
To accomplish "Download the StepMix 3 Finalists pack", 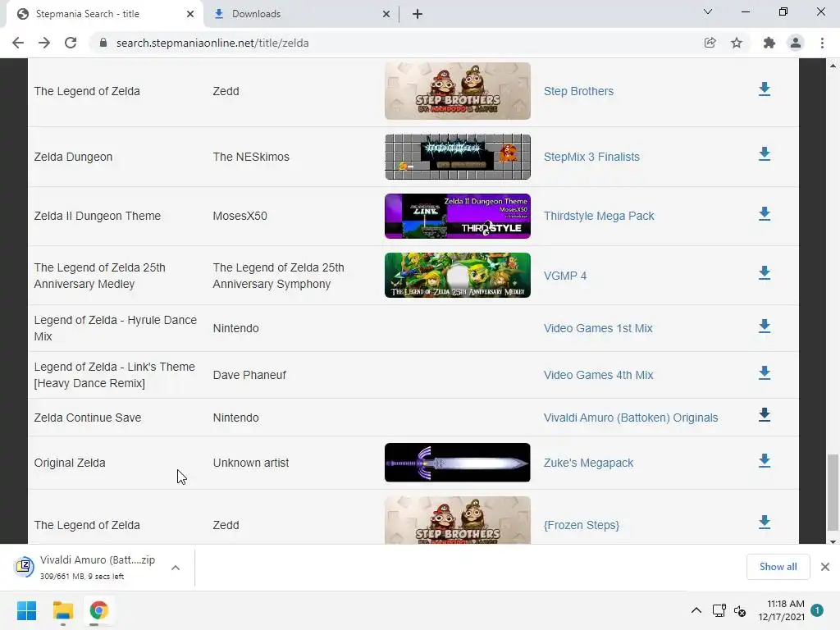I will pyautogui.click(x=765, y=154).
